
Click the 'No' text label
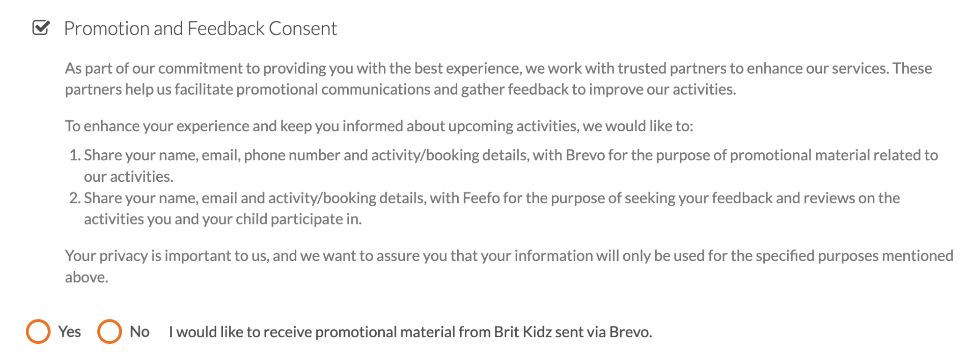pos(139,332)
